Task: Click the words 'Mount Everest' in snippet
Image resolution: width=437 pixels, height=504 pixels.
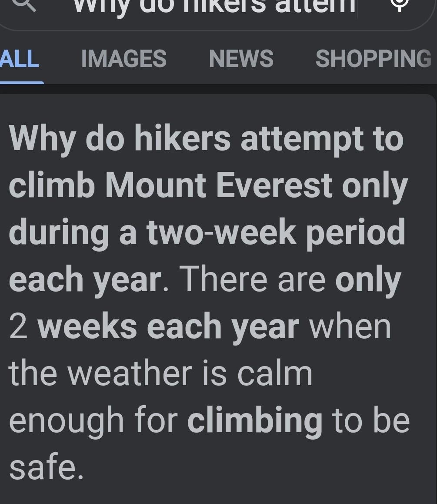Action: click(x=219, y=185)
